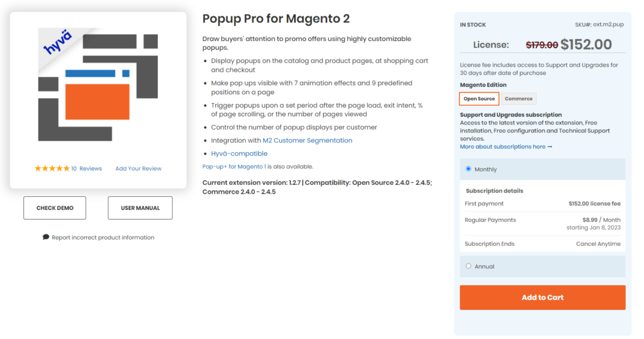Viewport: 644px width, 339px height.
Task: Open the User Manual button
Action: point(140,208)
